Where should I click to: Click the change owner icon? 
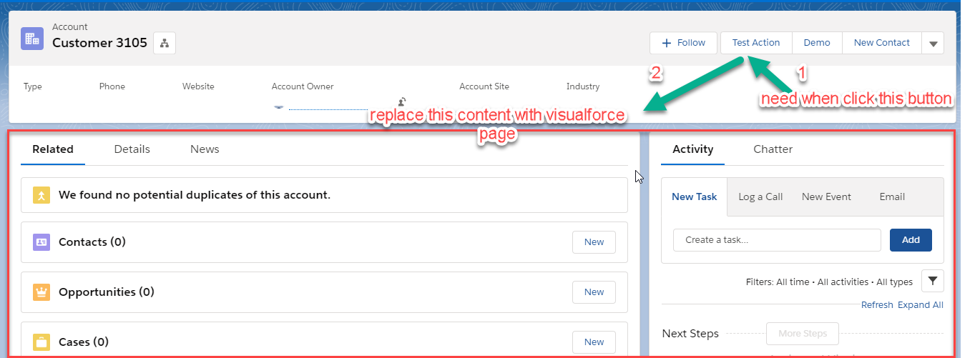403,101
